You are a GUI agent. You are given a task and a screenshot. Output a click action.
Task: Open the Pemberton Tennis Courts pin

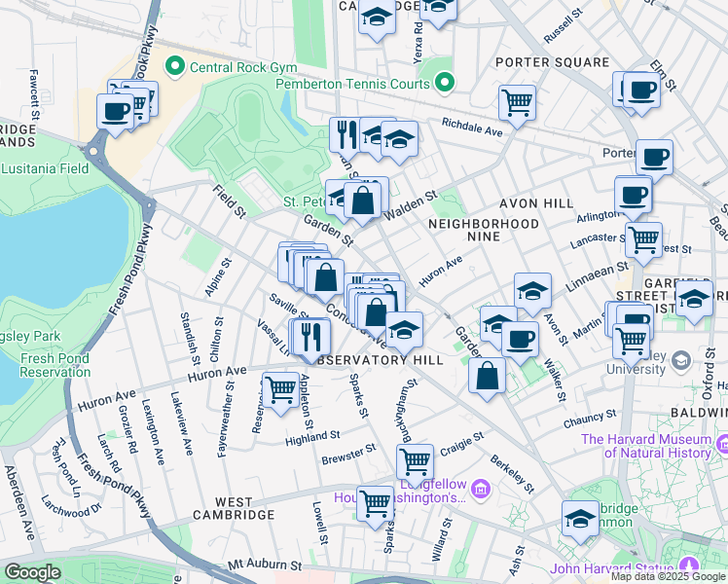coord(445,83)
